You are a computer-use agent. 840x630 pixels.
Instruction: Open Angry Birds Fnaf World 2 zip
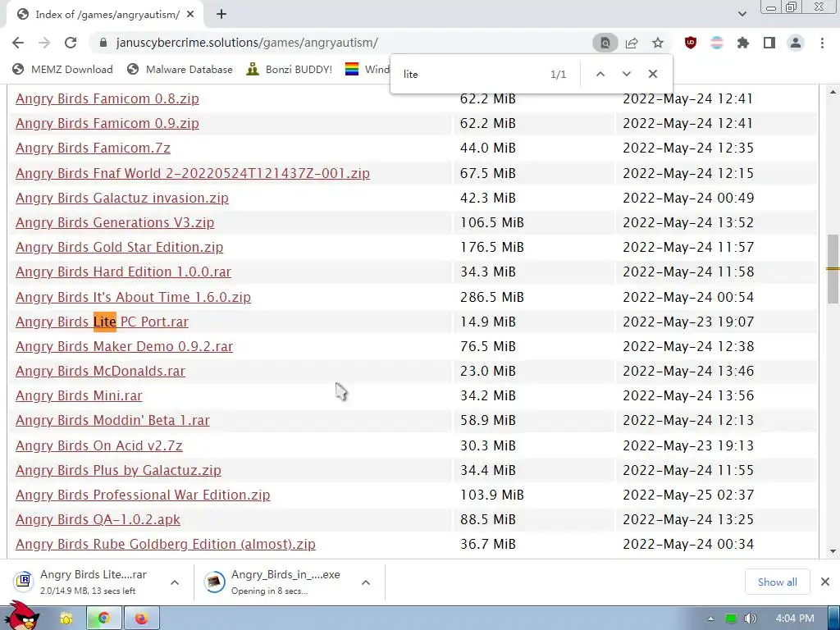[x=192, y=174]
